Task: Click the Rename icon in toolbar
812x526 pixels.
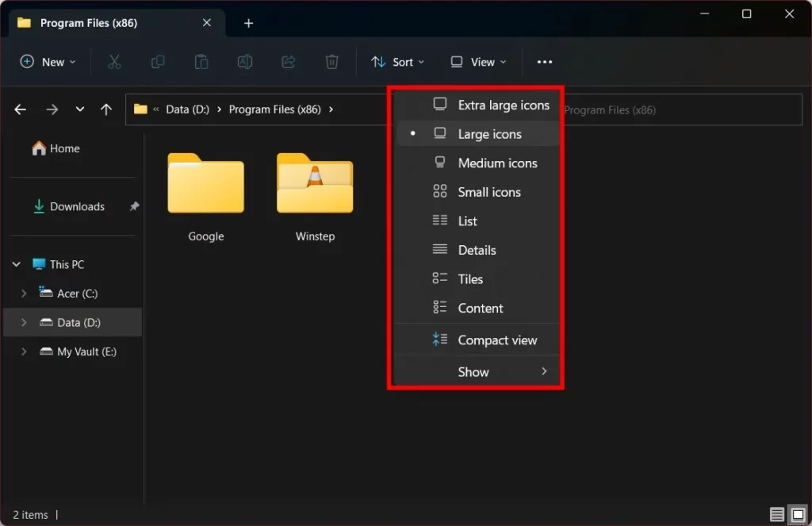Action: (x=245, y=62)
